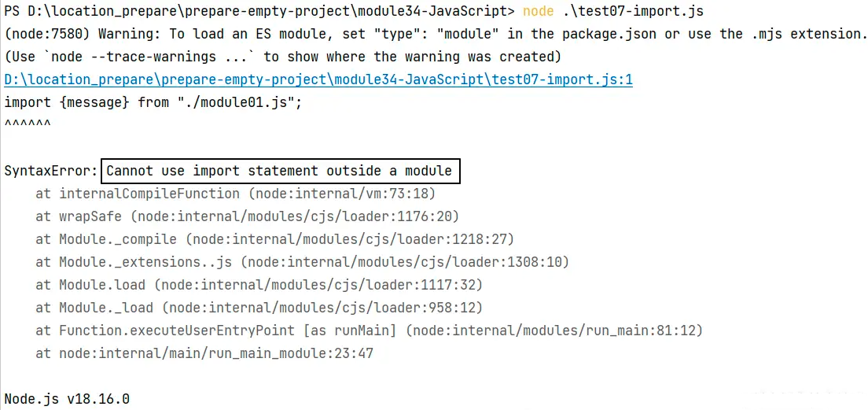Open the test07-import.js:1 file path link
This screenshot has height=410, width=868.
pyautogui.click(x=318, y=79)
